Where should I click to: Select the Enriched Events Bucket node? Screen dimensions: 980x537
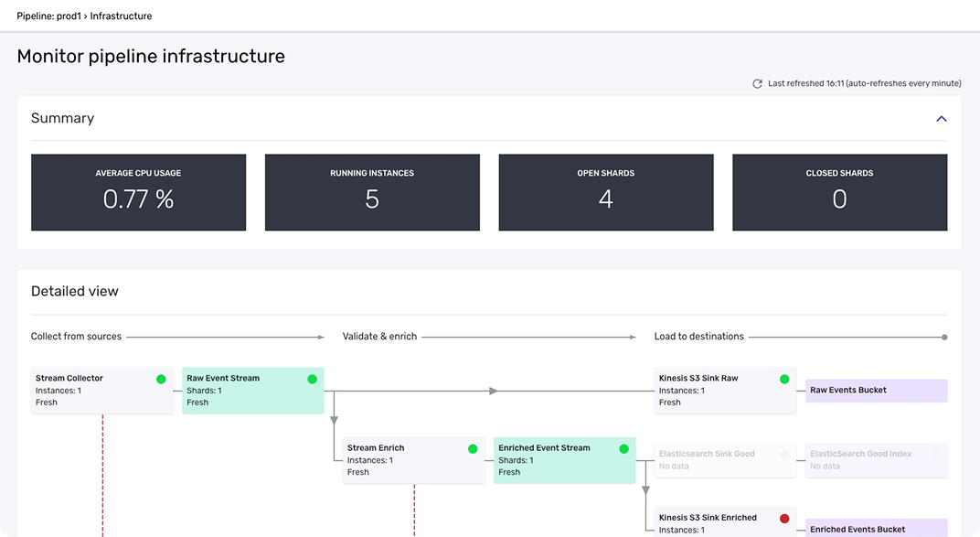coord(877,528)
